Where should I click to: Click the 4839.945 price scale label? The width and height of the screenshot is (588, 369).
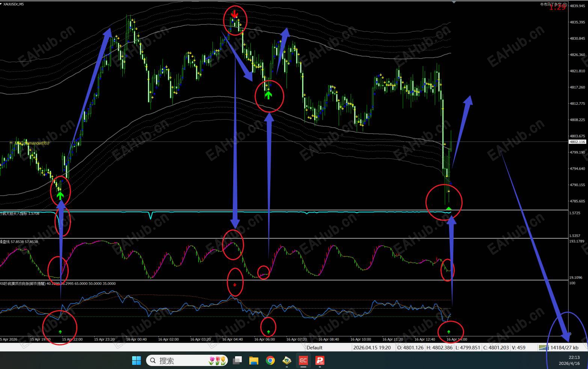[x=577, y=6]
